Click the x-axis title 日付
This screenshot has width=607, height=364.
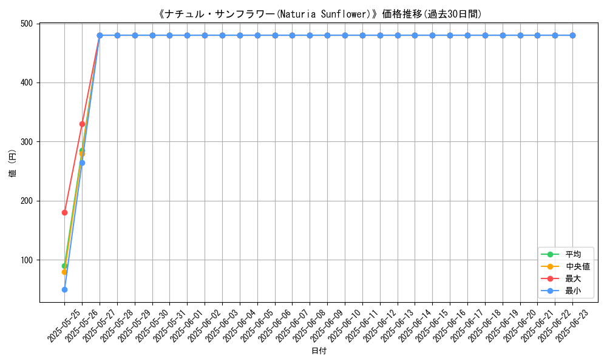319,351
